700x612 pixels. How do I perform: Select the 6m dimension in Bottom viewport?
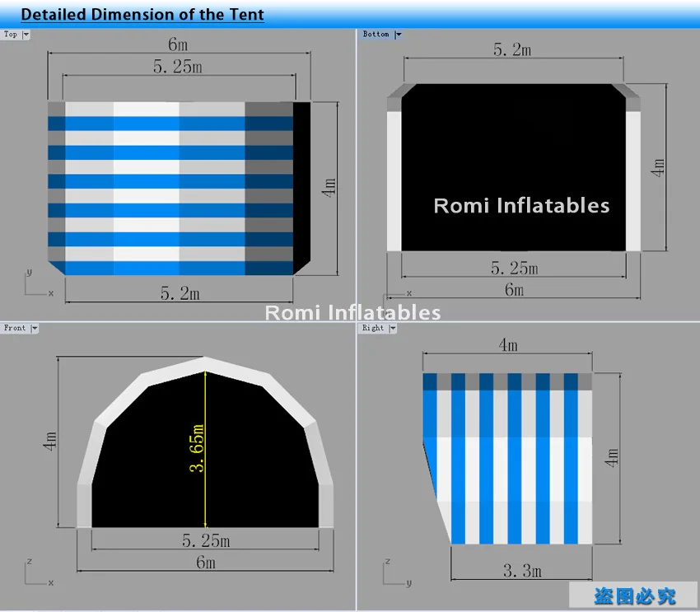click(514, 290)
